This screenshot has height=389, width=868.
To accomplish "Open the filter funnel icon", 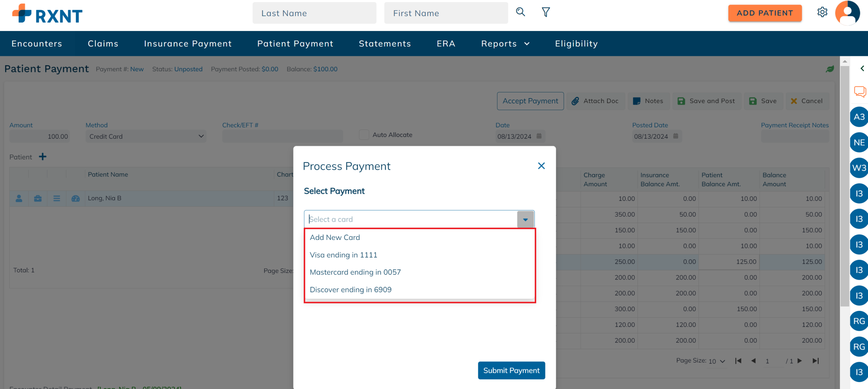I will (546, 12).
